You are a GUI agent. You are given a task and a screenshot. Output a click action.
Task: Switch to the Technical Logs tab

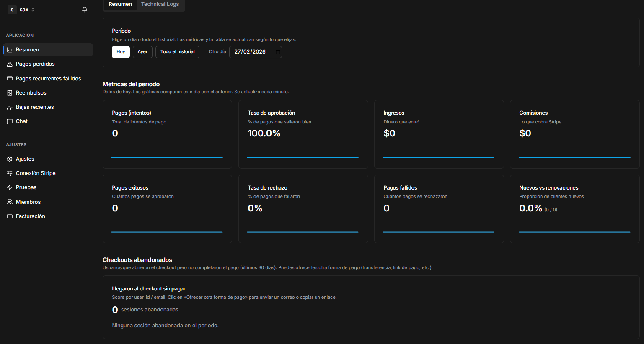[160, 4]
